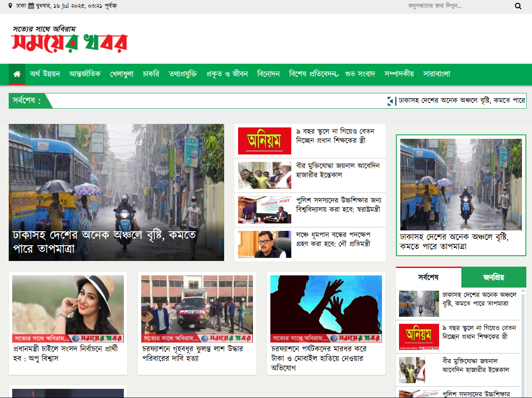Click the sidebar news list scrollbar
The height and width of the screenshot is (398, 532).
pyautogui.click(x=523, y=343)
